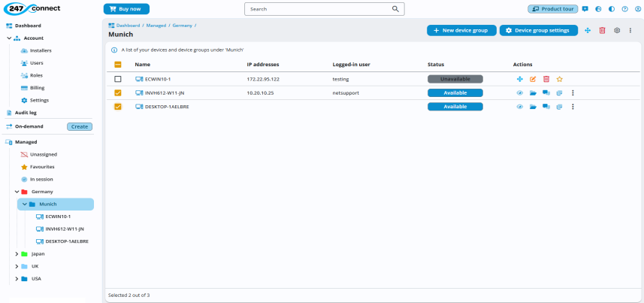
Task: Collapse the Germany folder tree
Action: point(17,192)
